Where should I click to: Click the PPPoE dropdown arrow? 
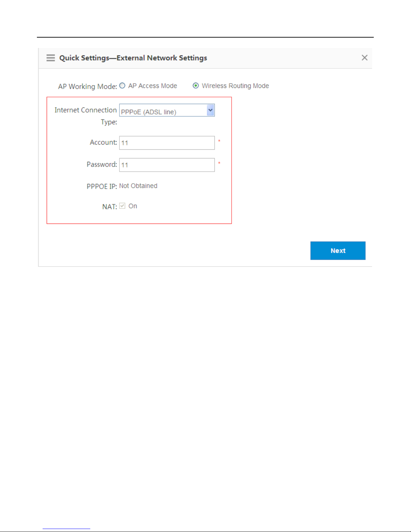(210, 110)
